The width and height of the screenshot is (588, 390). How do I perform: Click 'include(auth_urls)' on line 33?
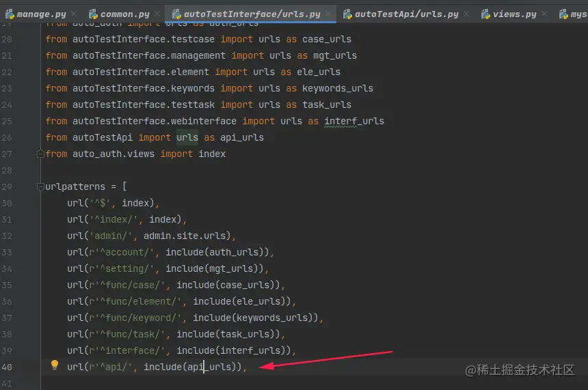(217, 252)
